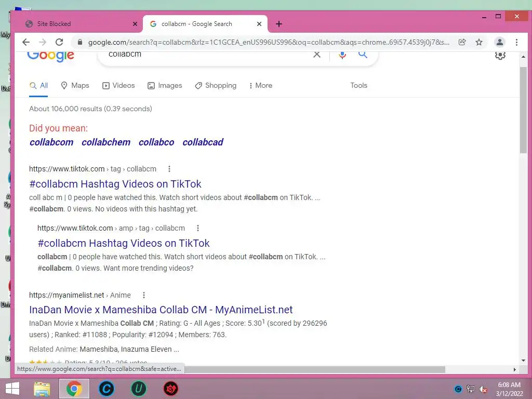Viewport: 532px width, 399px height.
Task: Click the collabco suggestion
Action: (x=156, y=142)
